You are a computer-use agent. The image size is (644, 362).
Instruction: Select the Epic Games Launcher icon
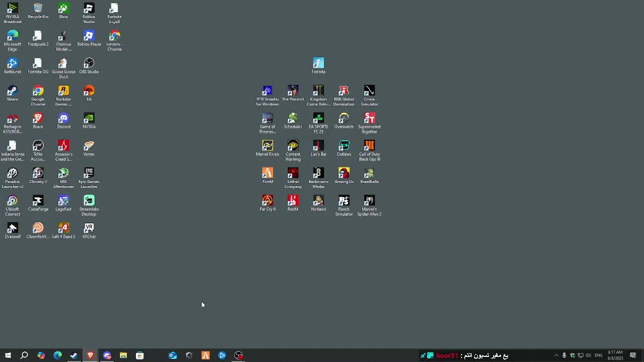point(89,178)
